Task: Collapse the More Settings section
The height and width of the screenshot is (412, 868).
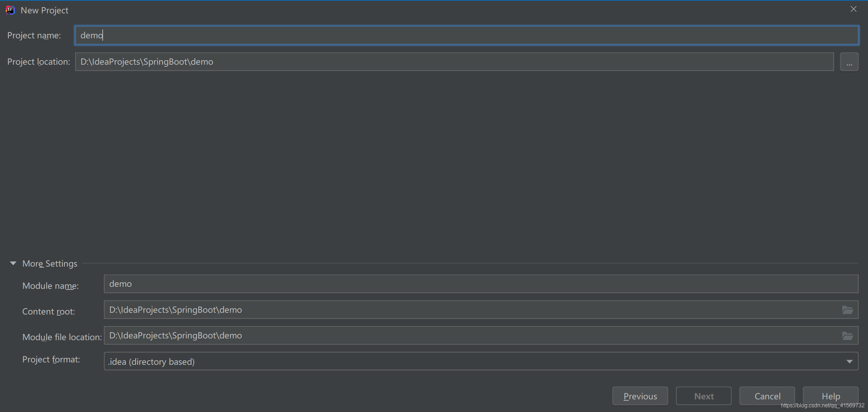Action: (13, 263)
